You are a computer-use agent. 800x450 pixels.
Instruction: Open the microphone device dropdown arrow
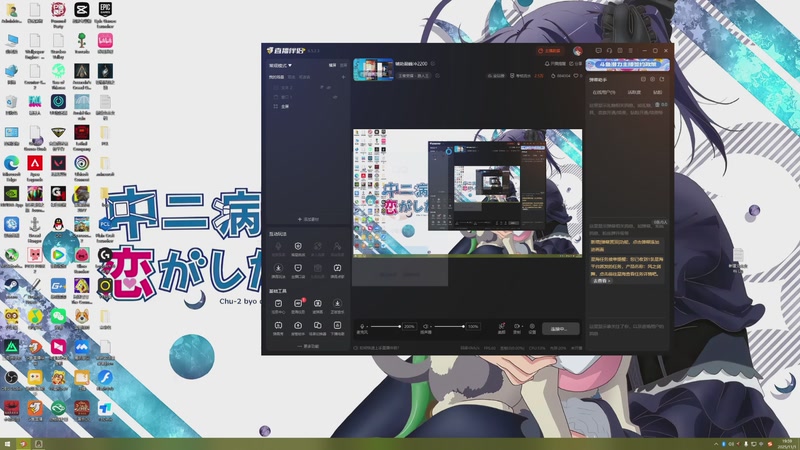tap(367, 327)
